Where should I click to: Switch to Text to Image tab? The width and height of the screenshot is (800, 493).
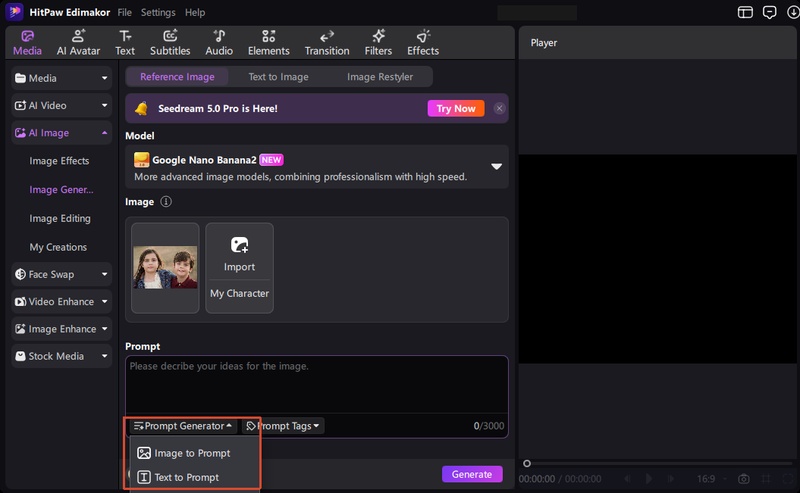pyautogui.click(x=278, y=77)
